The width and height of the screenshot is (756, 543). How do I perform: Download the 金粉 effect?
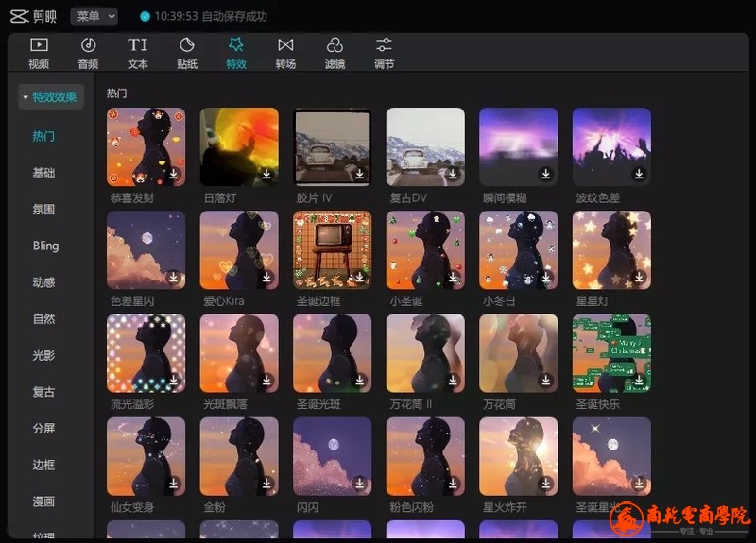point(266,483)
